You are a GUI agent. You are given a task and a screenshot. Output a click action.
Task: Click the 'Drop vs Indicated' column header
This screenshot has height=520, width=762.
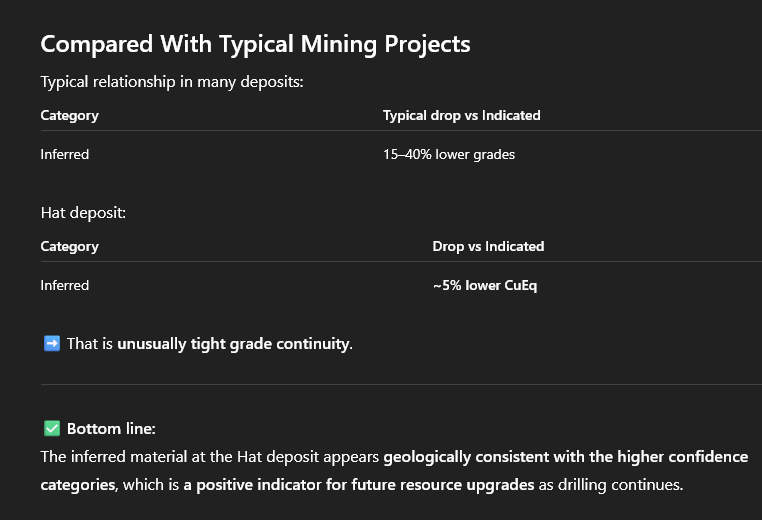coord(488,246)
